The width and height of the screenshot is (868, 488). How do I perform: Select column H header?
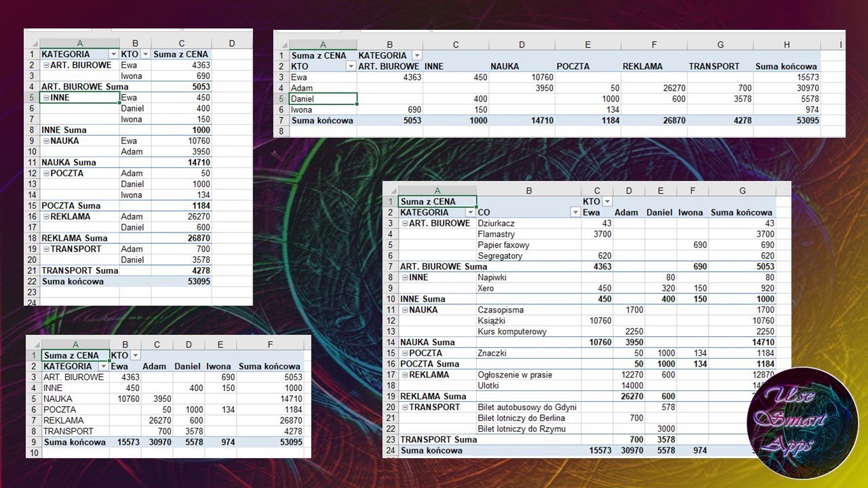(787, 45)
